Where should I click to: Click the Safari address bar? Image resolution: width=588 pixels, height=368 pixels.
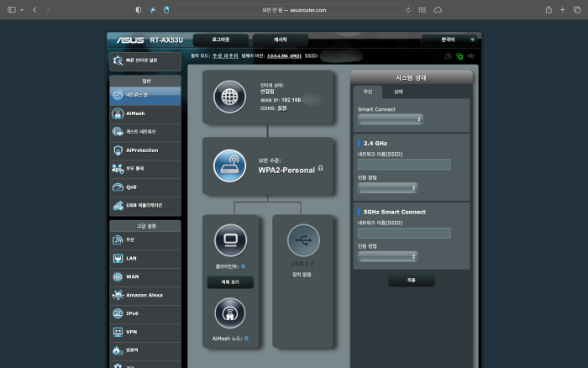[294, 10]
